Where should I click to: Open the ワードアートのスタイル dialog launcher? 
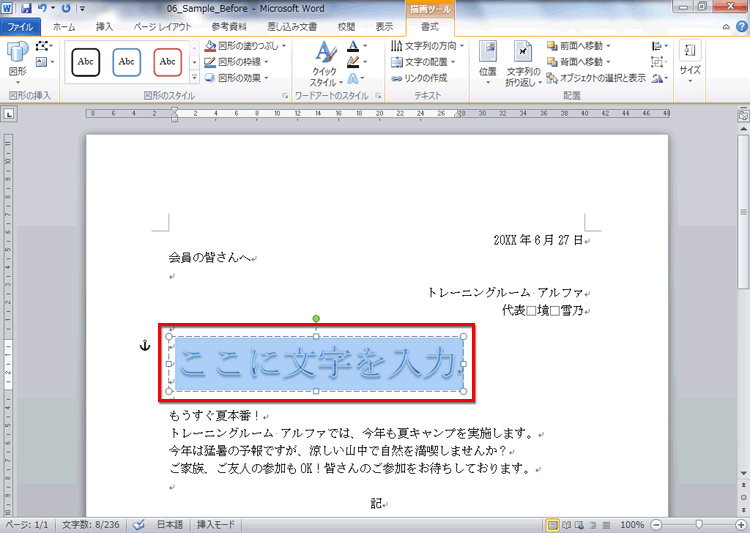tap(378, 96)
